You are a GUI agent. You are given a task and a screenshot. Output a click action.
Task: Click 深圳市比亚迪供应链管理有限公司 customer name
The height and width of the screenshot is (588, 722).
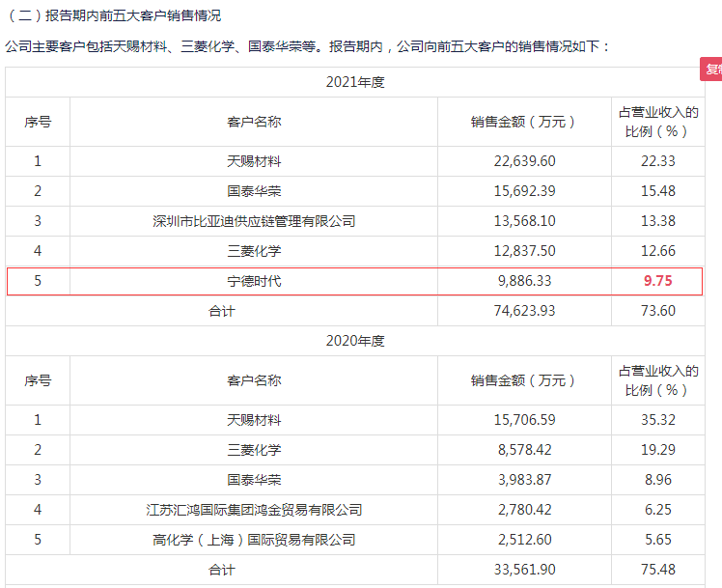pos(254,221)
